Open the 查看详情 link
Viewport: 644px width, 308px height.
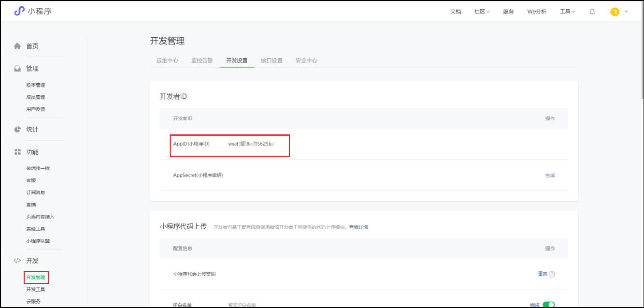click(x=358, y=227)
